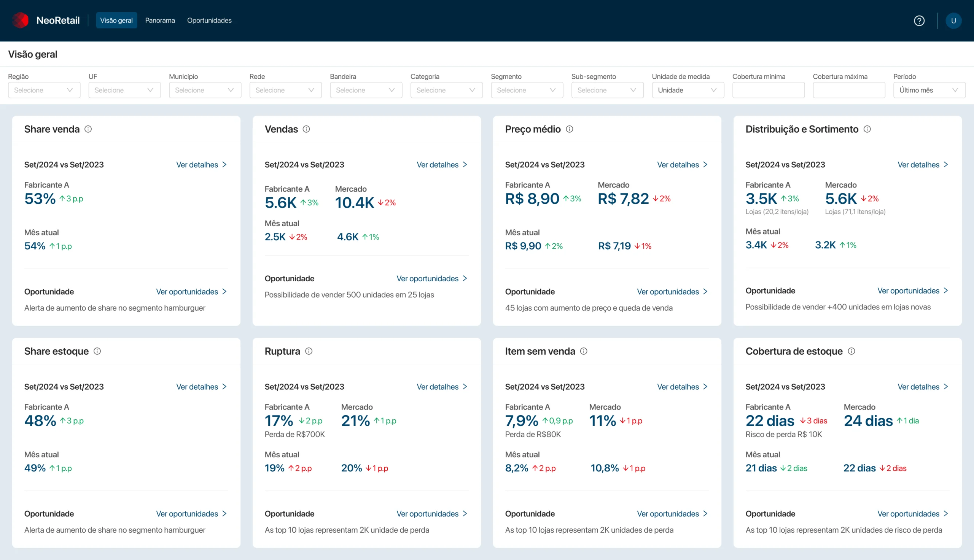This screenshot has width=974, height=560.
Task: Click Ver oportunidades in Cobertura de estoque
Action: pyautogui.click(x=913, y=514)
